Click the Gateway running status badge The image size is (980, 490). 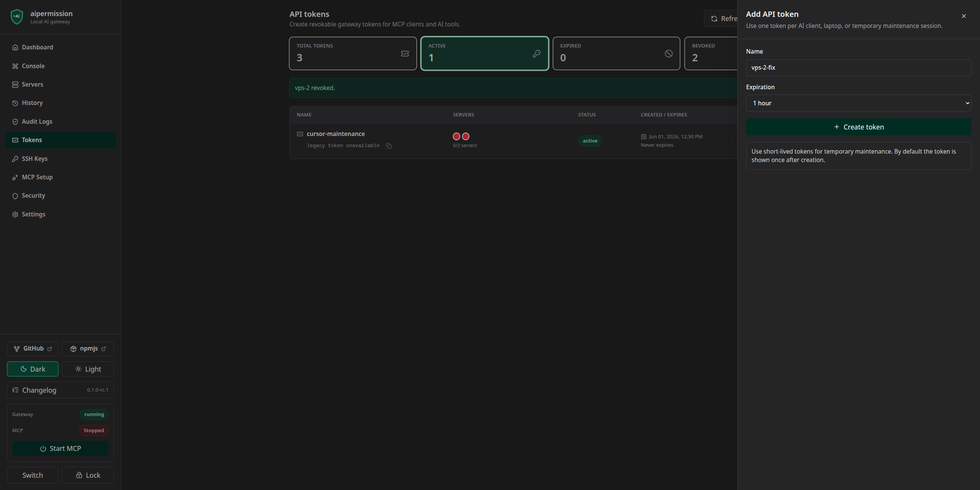tap(94, 415)
